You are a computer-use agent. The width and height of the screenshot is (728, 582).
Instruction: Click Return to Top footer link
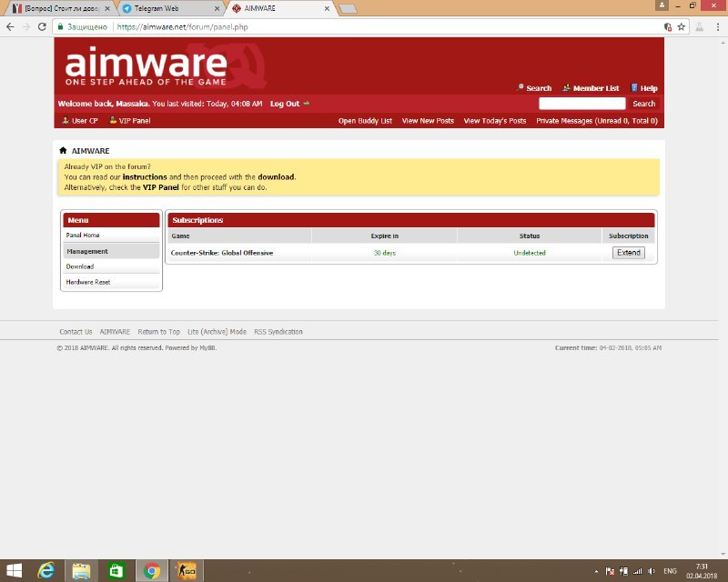[x=158, y=332]
